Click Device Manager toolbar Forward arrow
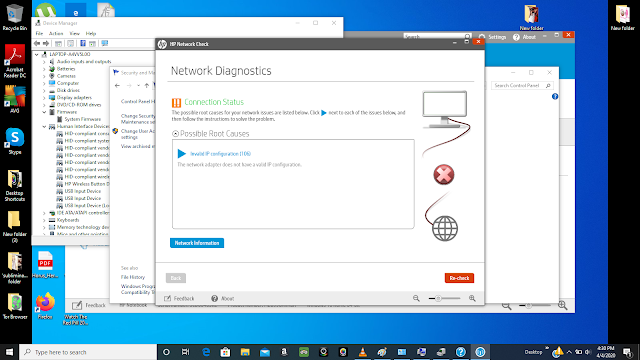The width and height of the screenshot is (640, 360). [x=46, y=43]
